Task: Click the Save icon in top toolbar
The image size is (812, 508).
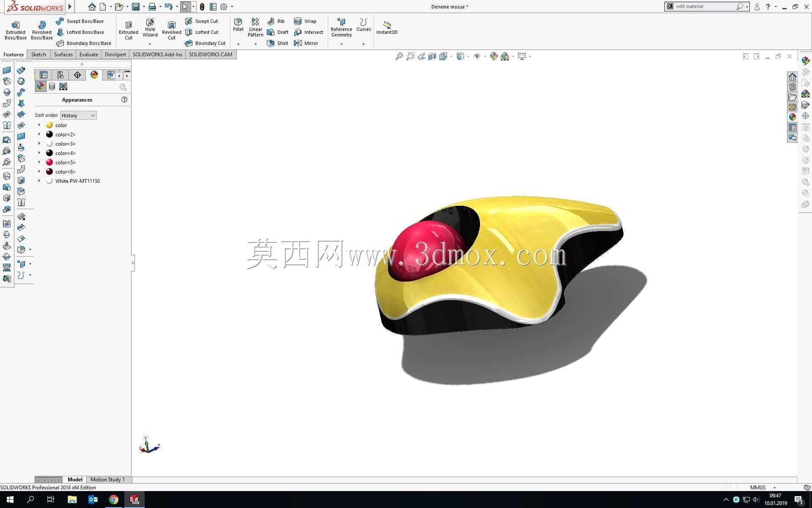Action: [136, 7]
